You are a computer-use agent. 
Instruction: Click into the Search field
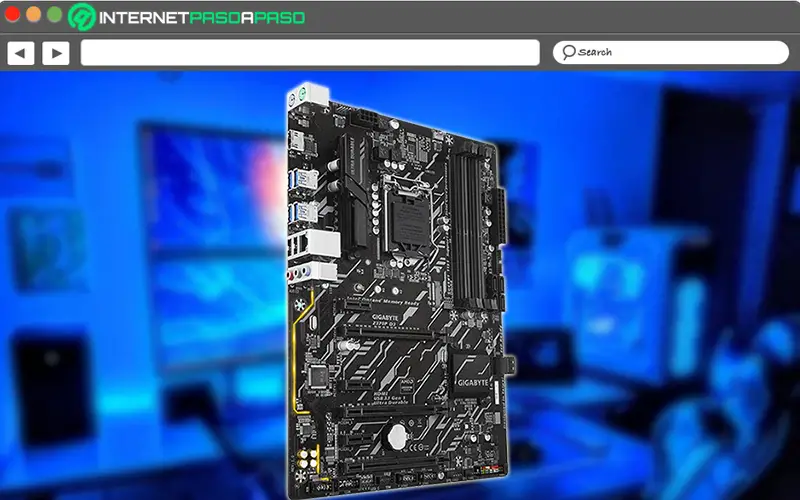click(x=670, y=53)
